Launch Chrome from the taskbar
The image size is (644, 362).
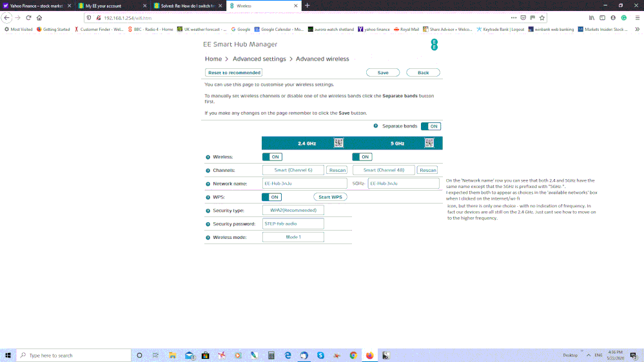click(353, 356)
